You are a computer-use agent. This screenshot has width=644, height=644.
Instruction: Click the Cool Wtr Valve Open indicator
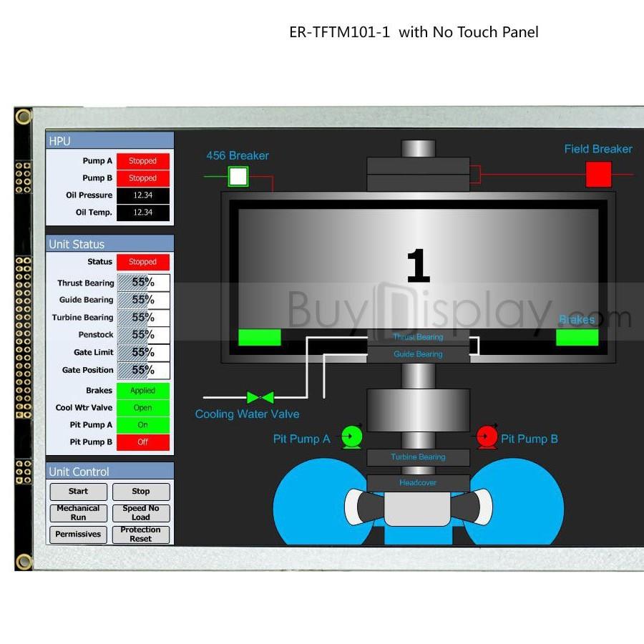pyautogui.click(x=143, y=408)
